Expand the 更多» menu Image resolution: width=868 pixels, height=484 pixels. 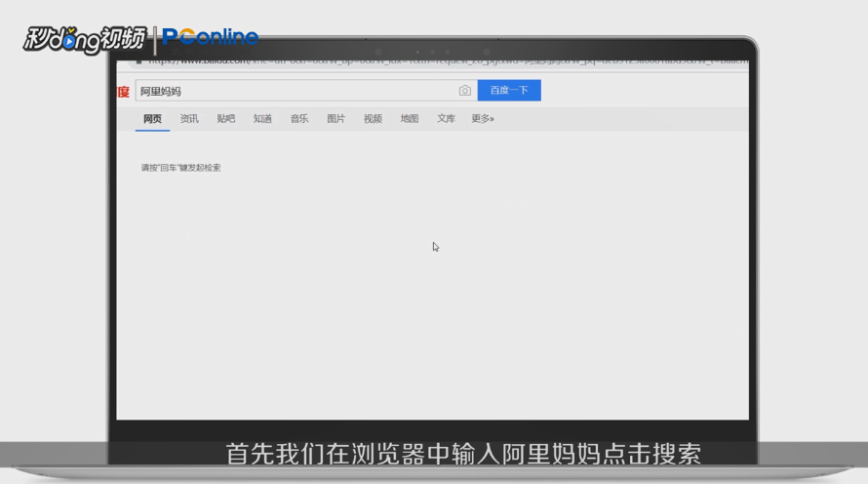coord(483,118)
